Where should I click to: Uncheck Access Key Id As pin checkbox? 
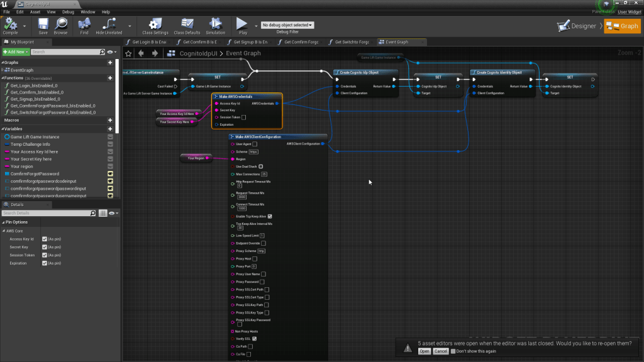[44, 239]
